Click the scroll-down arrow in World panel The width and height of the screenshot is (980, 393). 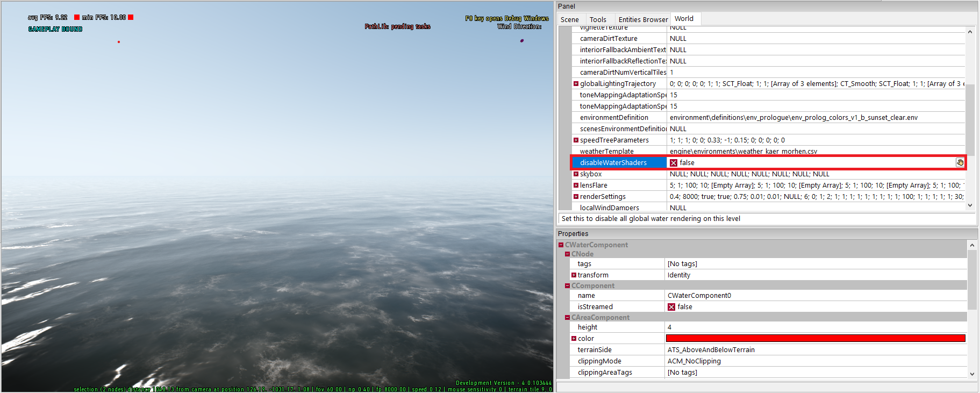coord(970,205)
